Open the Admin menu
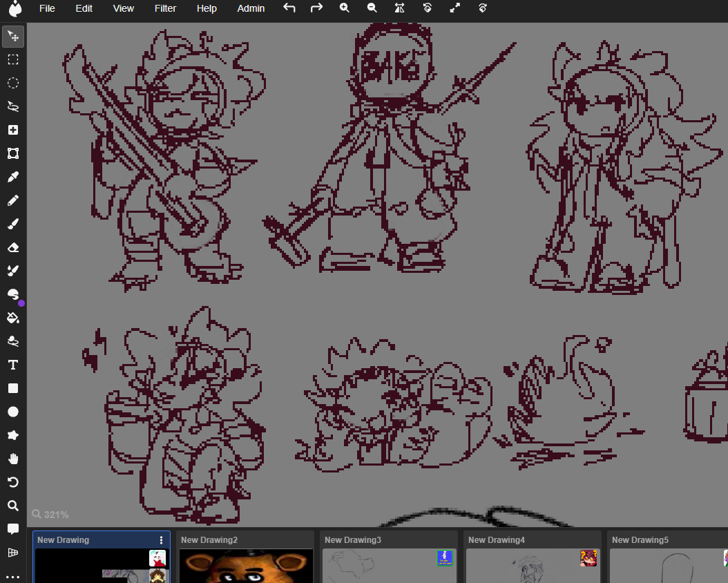Screen dimensions: 728x583 coord(251,8)
